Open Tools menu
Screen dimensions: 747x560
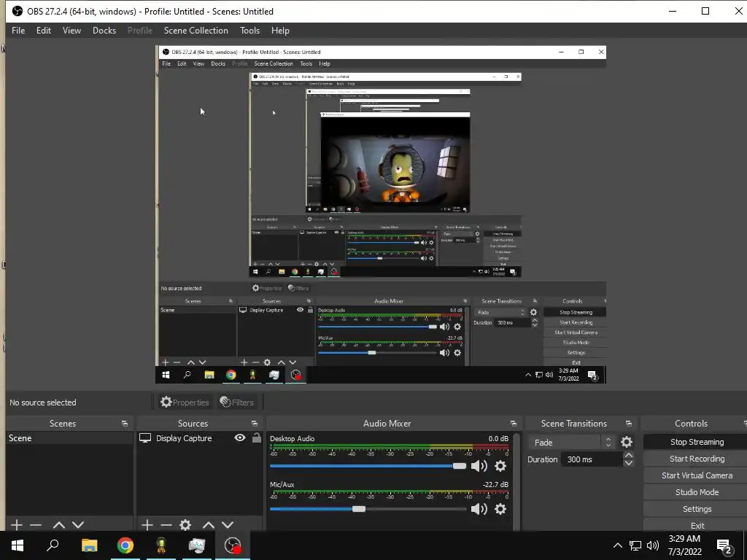coord(249,31)
